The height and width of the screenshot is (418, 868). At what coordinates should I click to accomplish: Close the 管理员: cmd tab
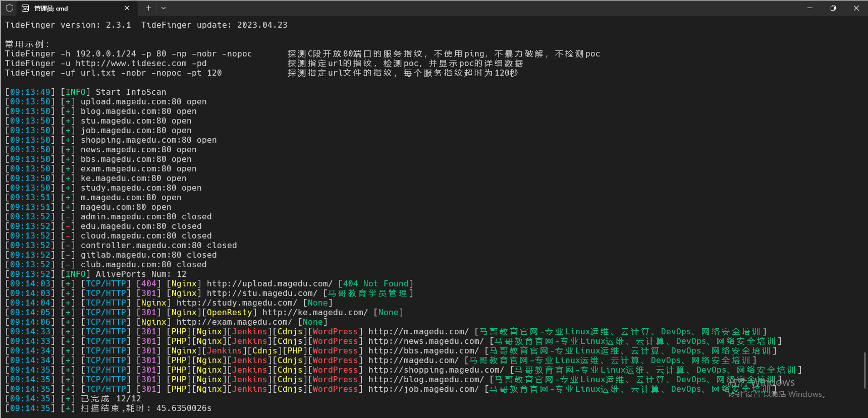coord(127,8)
